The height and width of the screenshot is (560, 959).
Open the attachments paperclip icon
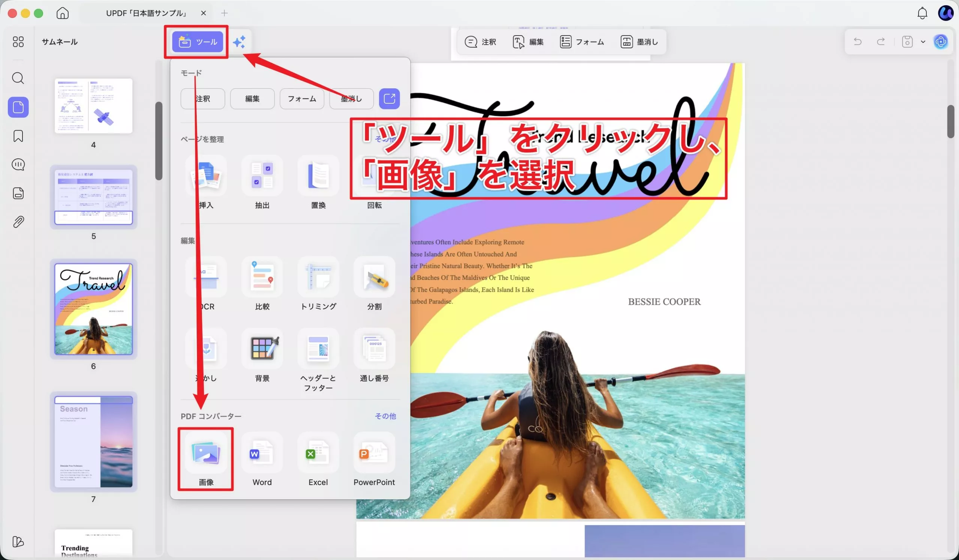(x=18, y=222)
